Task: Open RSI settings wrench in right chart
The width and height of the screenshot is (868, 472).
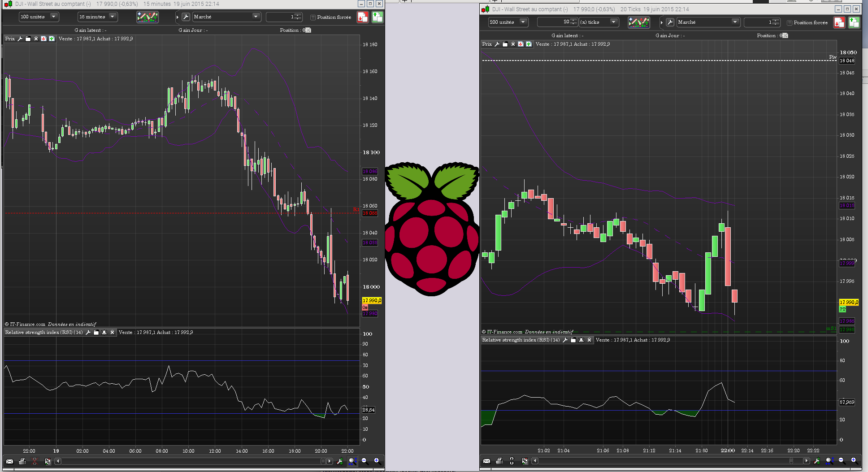Action: coord(565,340)
